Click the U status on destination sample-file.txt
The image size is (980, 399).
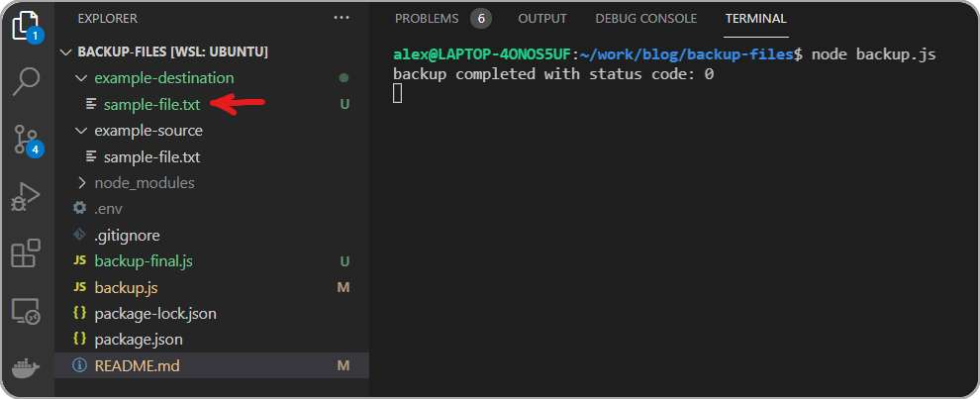point(343,104)
